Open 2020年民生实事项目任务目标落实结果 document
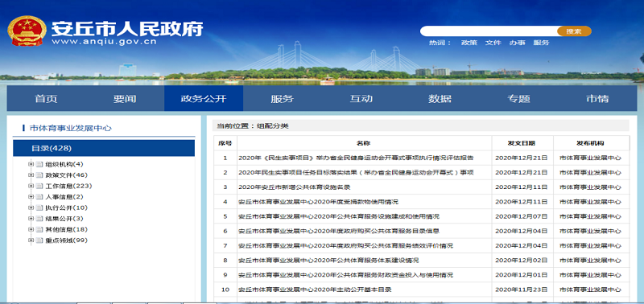644x304 pixels. [356, 172]
